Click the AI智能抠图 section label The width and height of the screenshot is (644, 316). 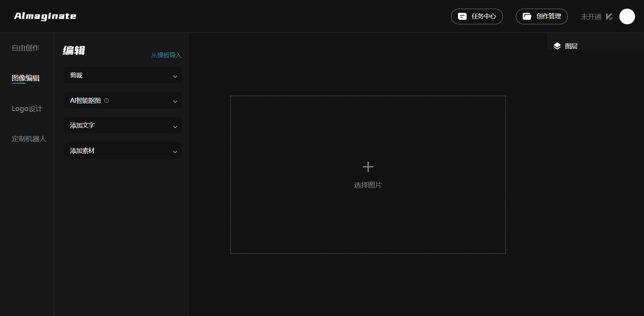click(x=86, y=101)
